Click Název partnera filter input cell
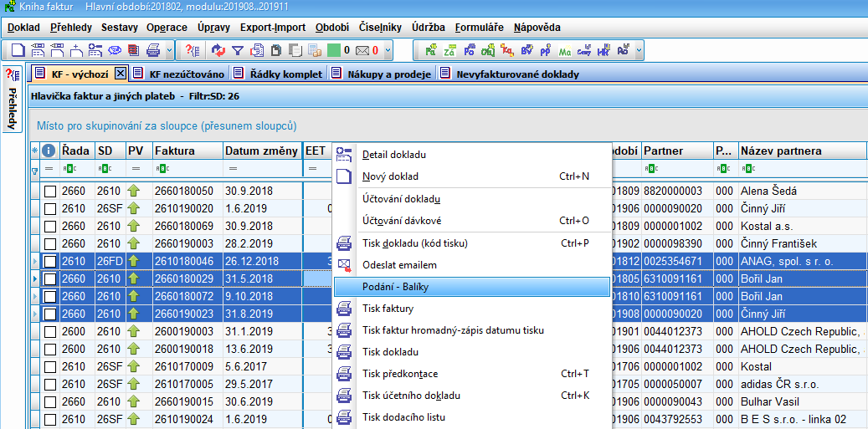The width and height of the screenshot is (868, 429). click(802, 169)
